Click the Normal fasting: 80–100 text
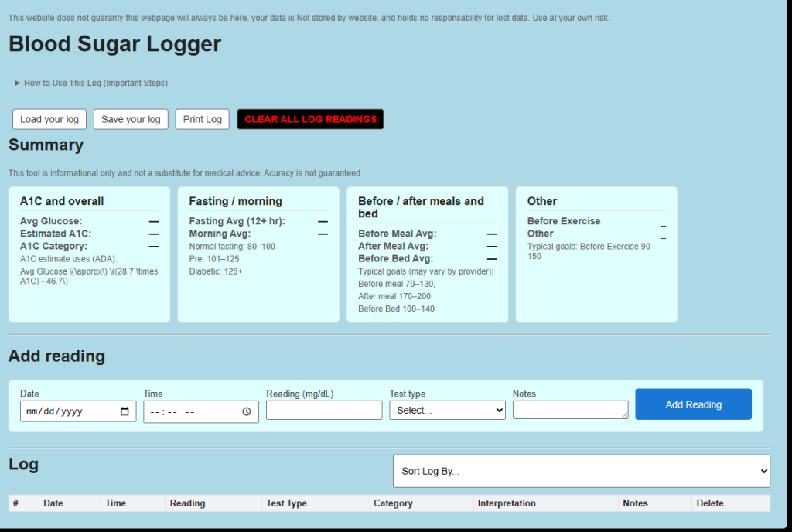This screenshot has height=532, width=792. tap(232, 247)
